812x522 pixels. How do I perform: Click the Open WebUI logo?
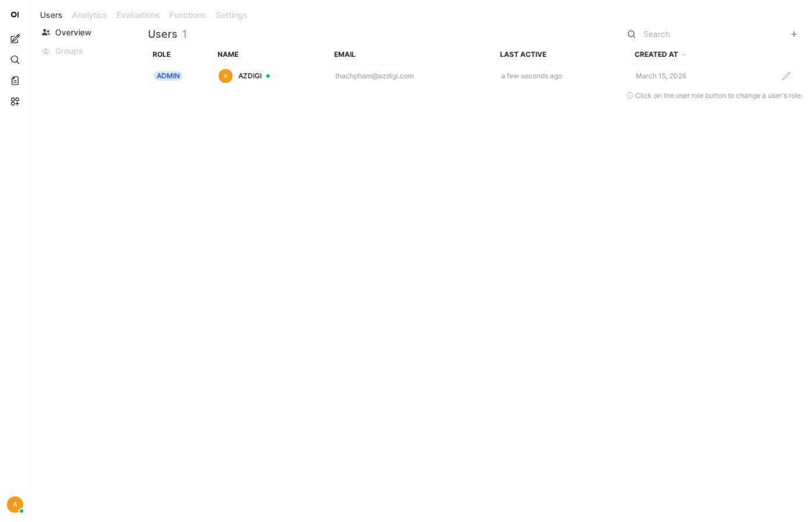[x=14, y=14]
